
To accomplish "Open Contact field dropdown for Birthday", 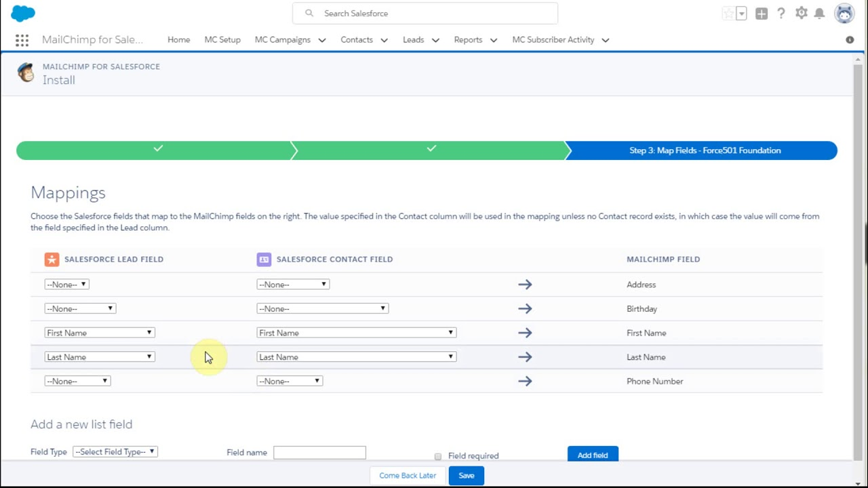I will [x=323, y=308].
